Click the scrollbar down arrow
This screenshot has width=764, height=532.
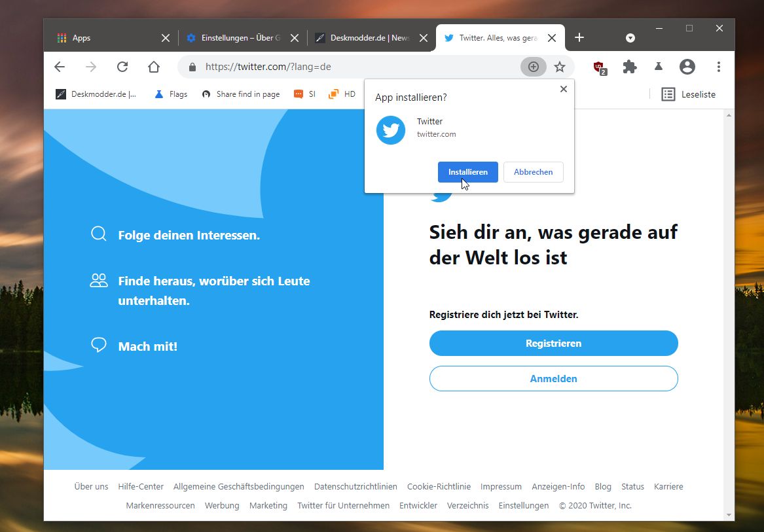tap(729, 515)
